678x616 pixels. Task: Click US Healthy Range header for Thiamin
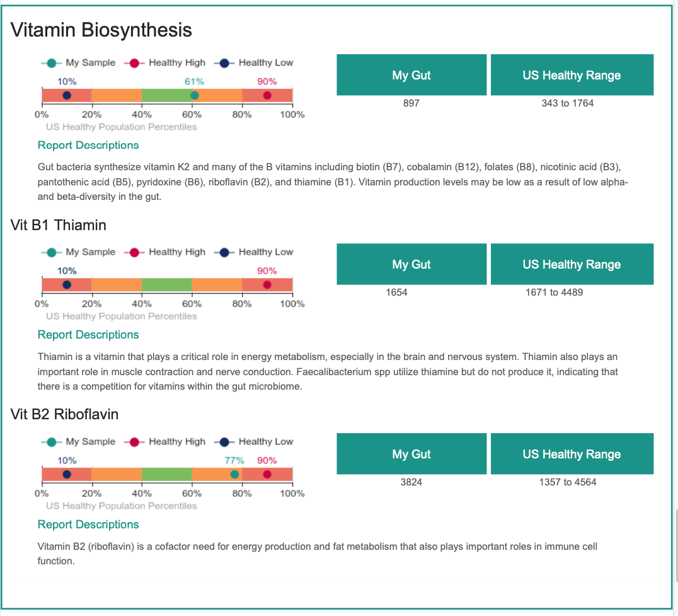point(572,264)
